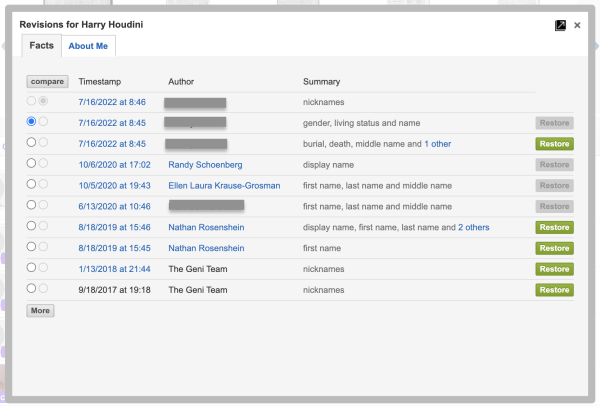This screenshot has height=408, width=600.
Task: Restore the 9/18/2017 nicknames revision
Action: [554, 290]
